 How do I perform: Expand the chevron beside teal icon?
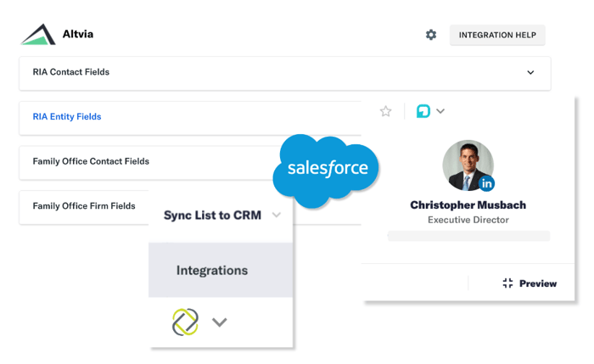click(x=440, y=111)
